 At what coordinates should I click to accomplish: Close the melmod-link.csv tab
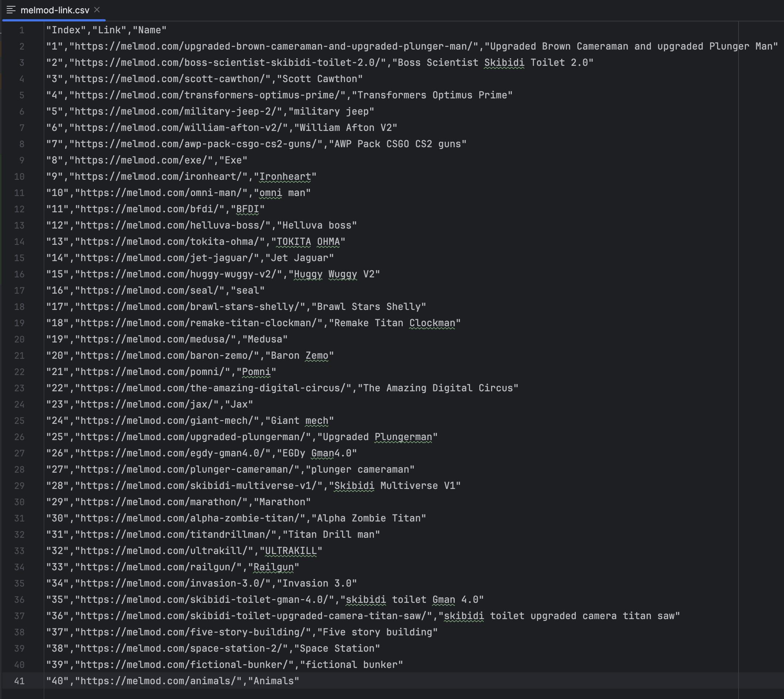97,10
